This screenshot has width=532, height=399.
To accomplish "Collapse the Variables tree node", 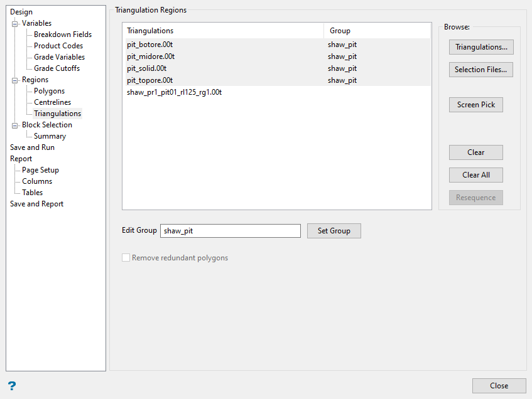I will click(14, 24).
